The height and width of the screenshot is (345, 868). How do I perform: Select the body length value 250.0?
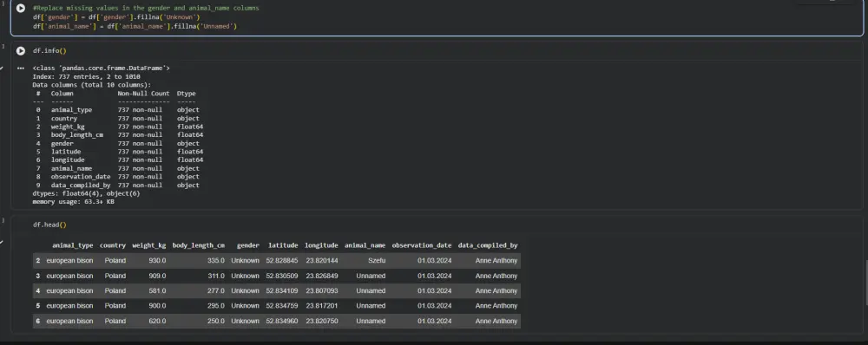[x=216, y=321]
